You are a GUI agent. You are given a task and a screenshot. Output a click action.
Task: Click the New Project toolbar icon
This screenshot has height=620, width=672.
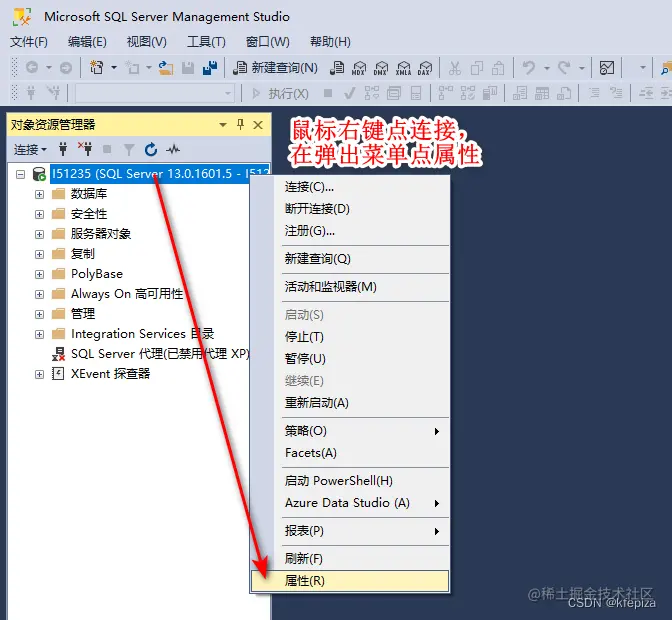[97, 68]
